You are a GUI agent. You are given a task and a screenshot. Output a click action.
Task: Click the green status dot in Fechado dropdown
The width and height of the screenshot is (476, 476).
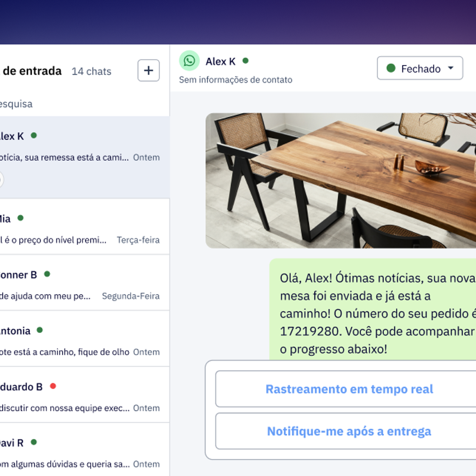pyautogui.click(x=391, y=68)
